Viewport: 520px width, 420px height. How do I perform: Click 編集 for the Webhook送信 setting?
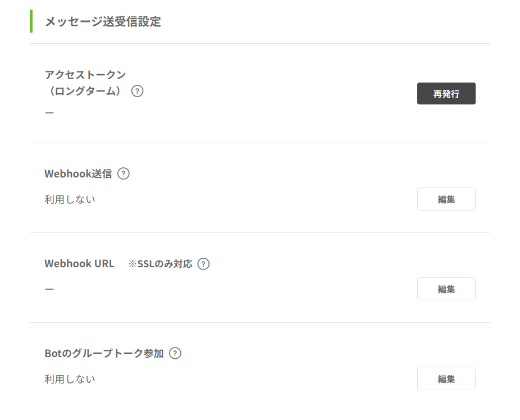(446, 199)
